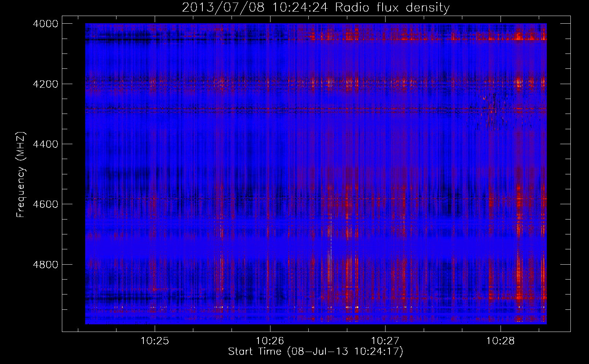Click the 4800 frequency tick label

[46, 264]
